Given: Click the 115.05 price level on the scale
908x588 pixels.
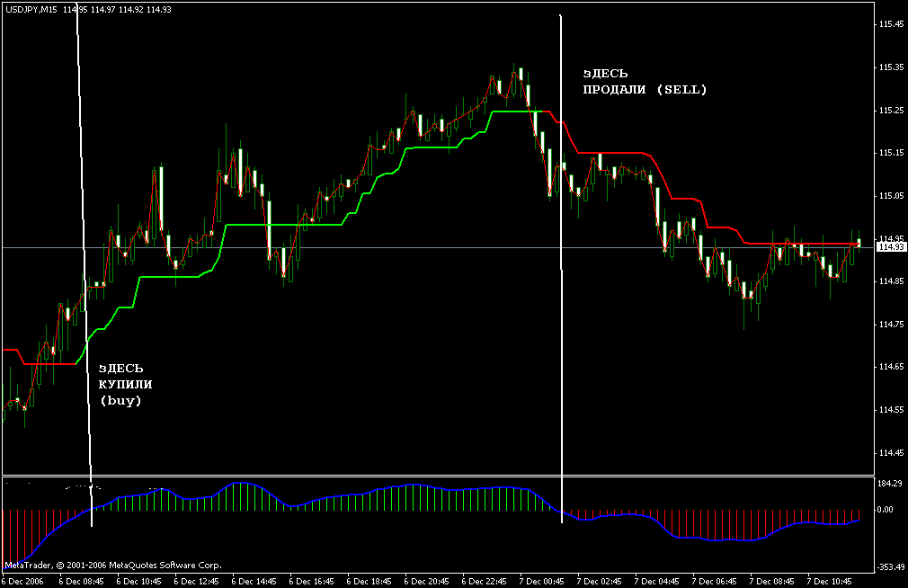Looking at the screenshot, I should [x=888, y=196].
